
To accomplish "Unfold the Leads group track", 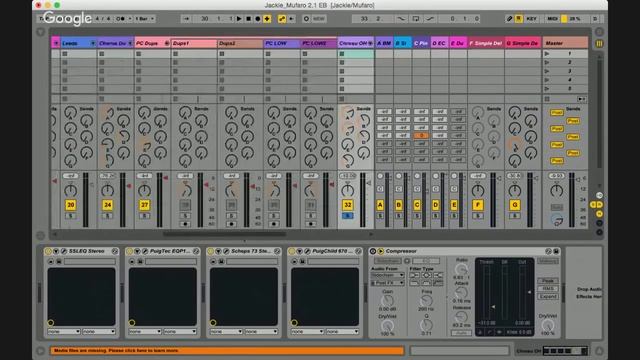I will (93, 43).
